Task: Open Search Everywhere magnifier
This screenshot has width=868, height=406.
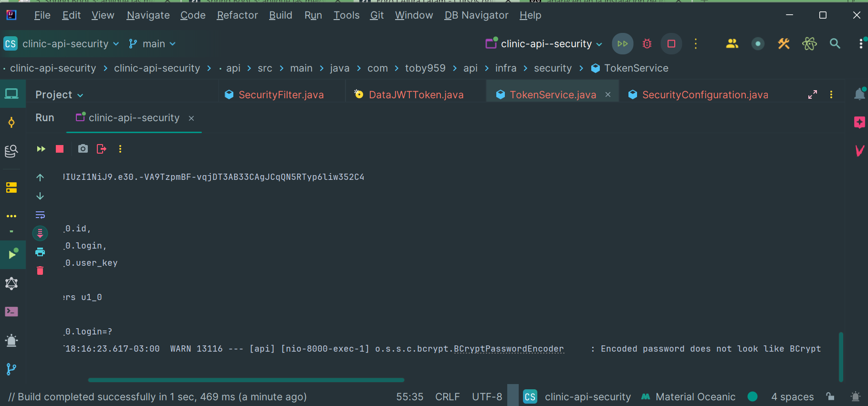Action: pyautogui.click(x=835, y=44)
